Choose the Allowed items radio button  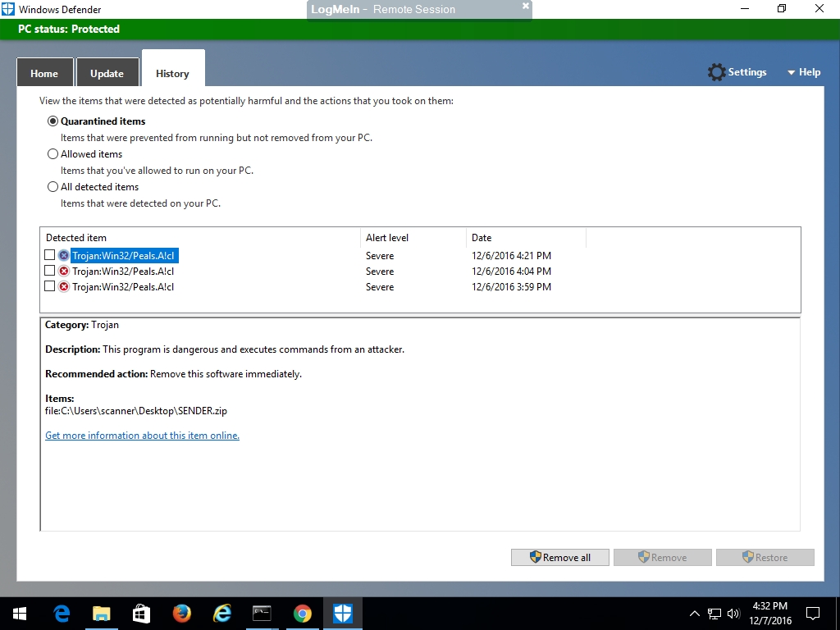click(52, 154)
